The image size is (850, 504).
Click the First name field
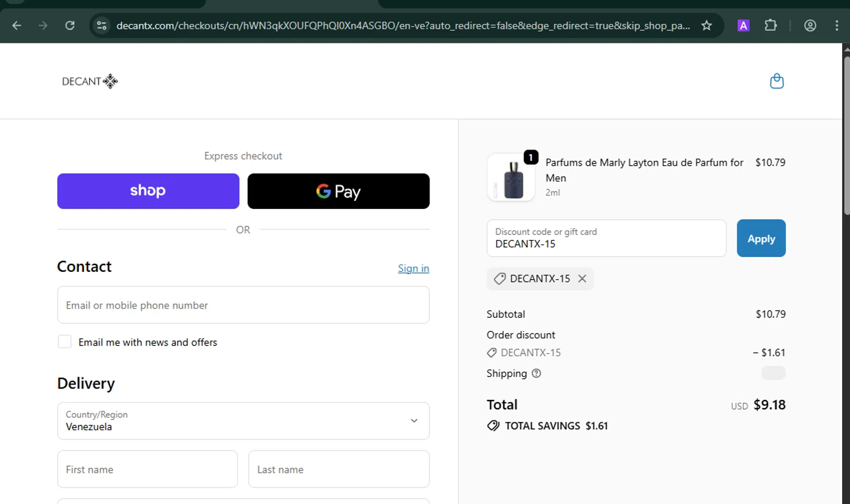(x=147, y=469)
